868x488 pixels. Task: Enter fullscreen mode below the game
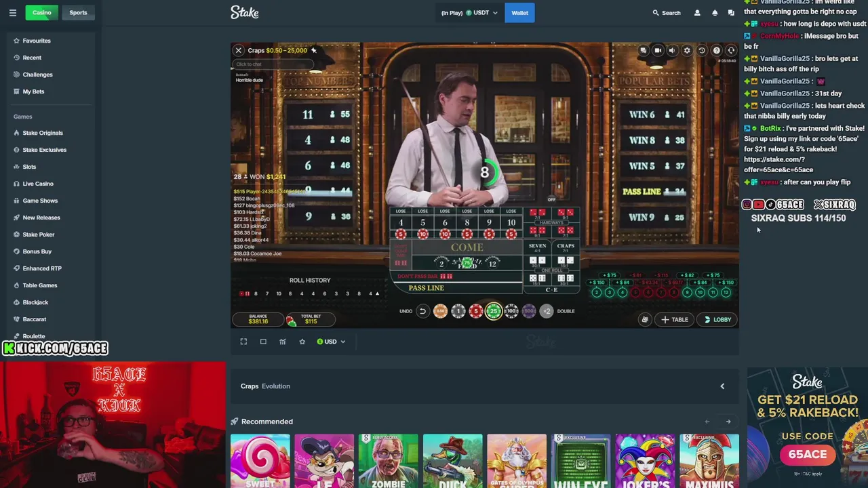(x=243, y=342)
